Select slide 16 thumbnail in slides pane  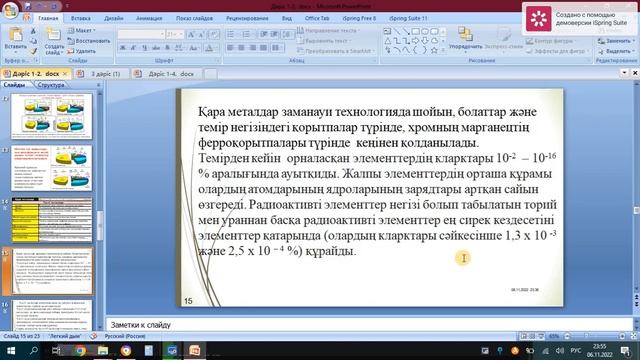tap(51, 316)
